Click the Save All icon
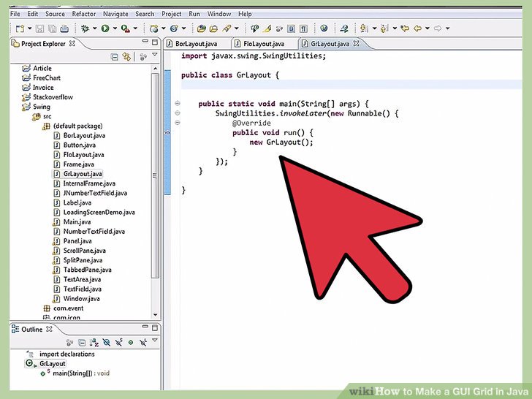 tap(53, 28)
